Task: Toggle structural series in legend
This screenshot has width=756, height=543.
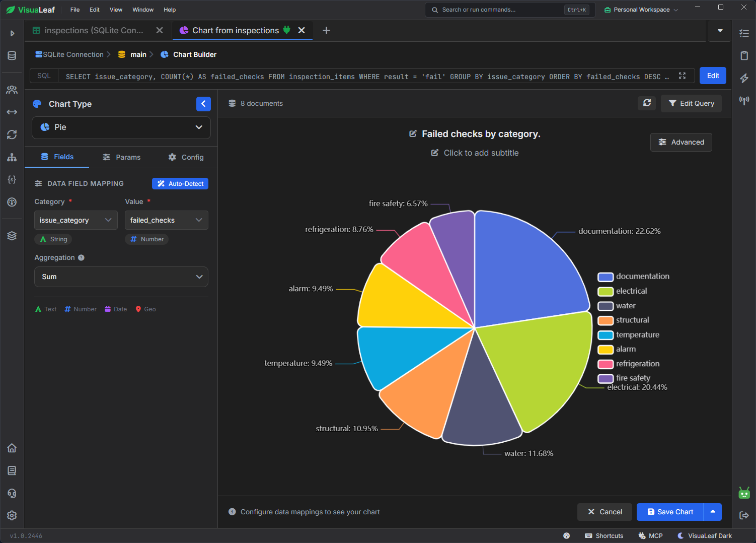Action: click(x=624, y=320)
